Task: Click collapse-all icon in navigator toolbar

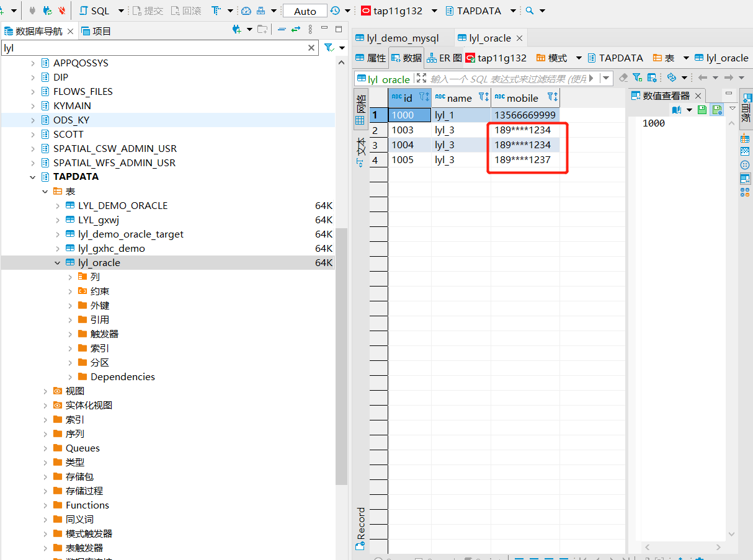Action: point(282,30)
